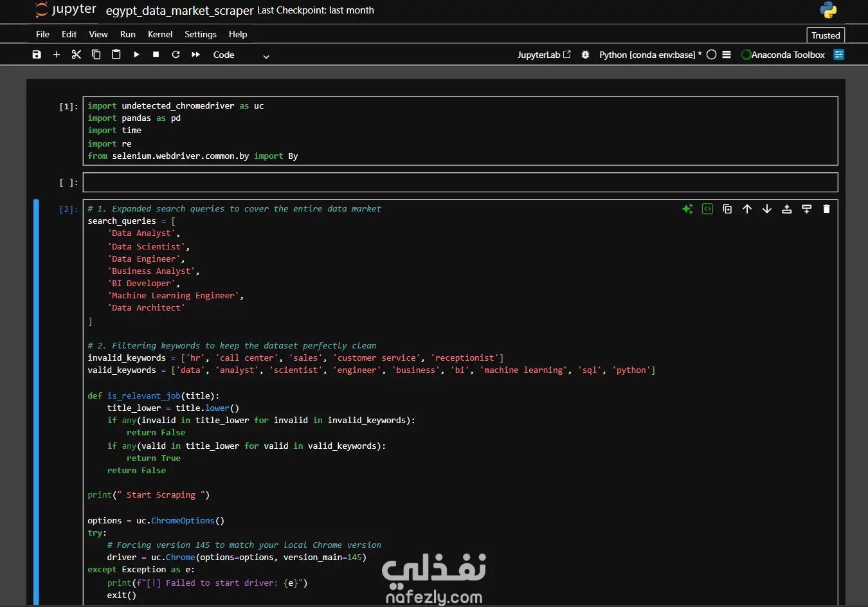Rename notebook title egypt_data_market_scraper

coord(179,10)
